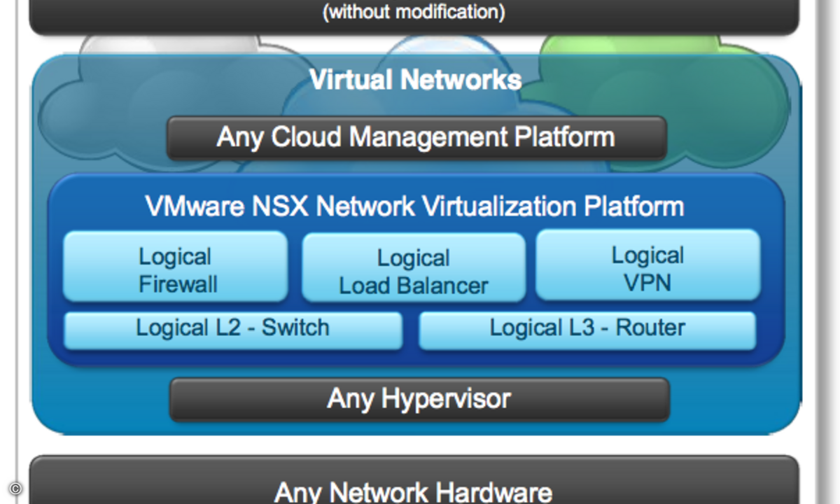This screenshot has width=840, height=504.
Task: Click the Any Cloud Management Platform box
Action: point(416,137)
